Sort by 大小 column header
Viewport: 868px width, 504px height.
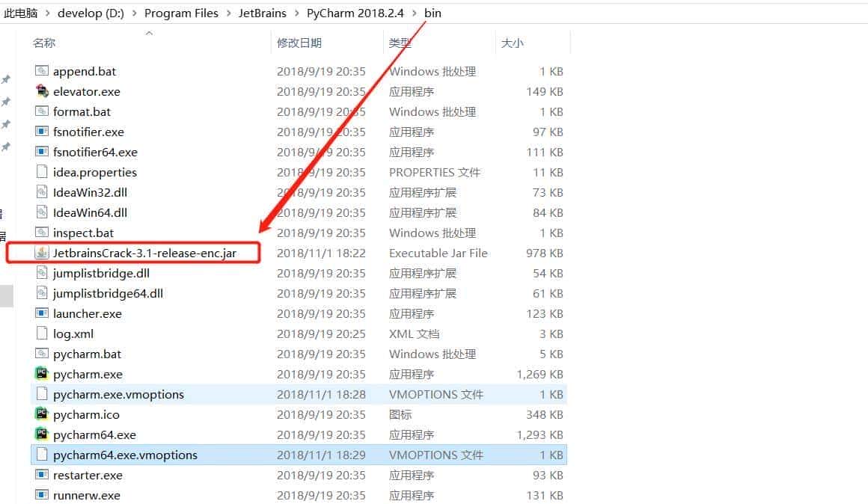pyautogui.click(x=512, y=43)
